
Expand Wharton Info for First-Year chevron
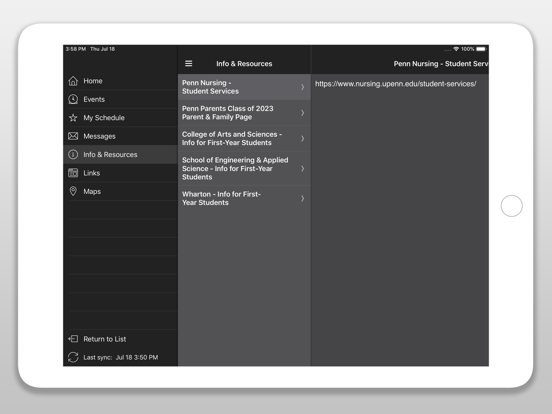click(302, 198)
